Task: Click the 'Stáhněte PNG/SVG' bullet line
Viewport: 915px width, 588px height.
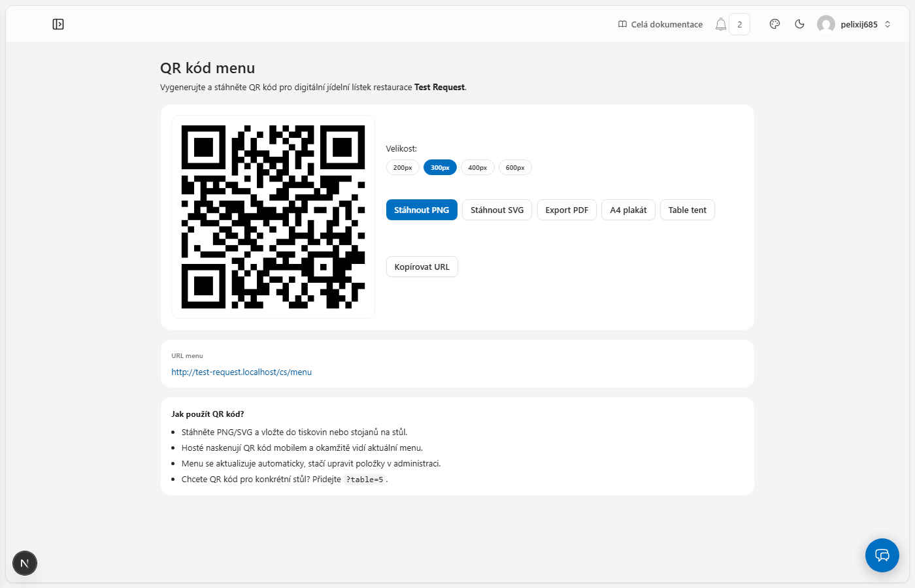Action: (294, 432)
